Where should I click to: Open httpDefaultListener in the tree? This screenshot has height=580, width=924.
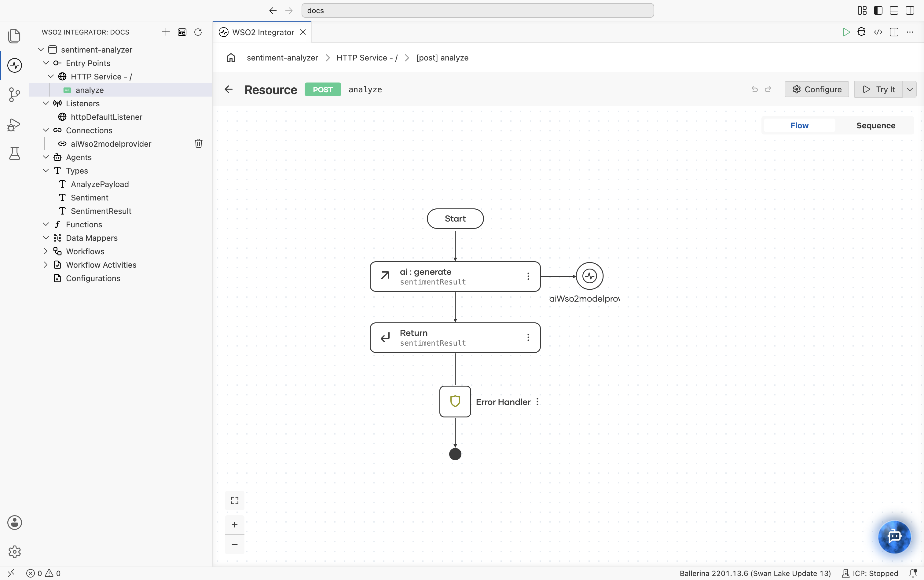(106, 117)
